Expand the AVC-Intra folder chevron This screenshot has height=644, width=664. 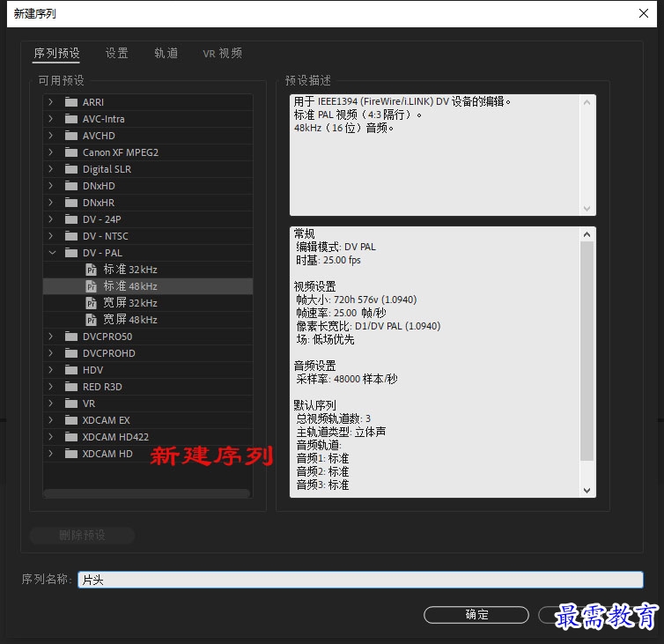pos(51,119)
